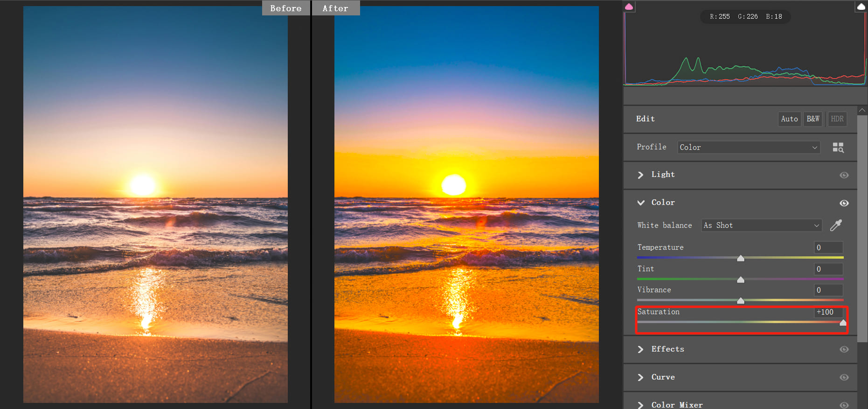868x409 pixels.
Task: Toggle highlight clipping warning in histogram
Action: pos(861,7)
